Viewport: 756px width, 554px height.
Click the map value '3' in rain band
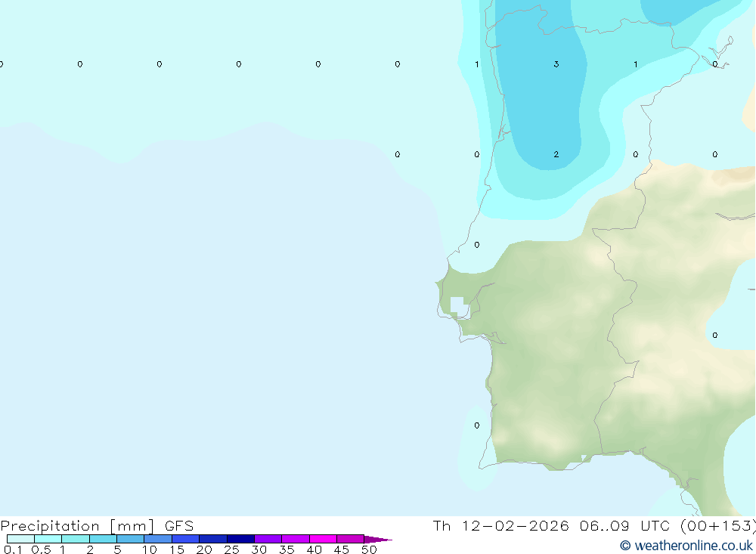[556, 64]
